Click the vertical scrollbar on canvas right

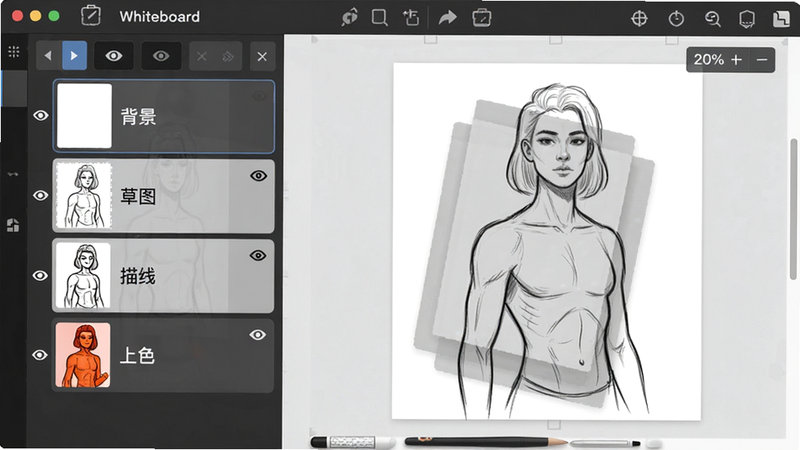point(793,209)
